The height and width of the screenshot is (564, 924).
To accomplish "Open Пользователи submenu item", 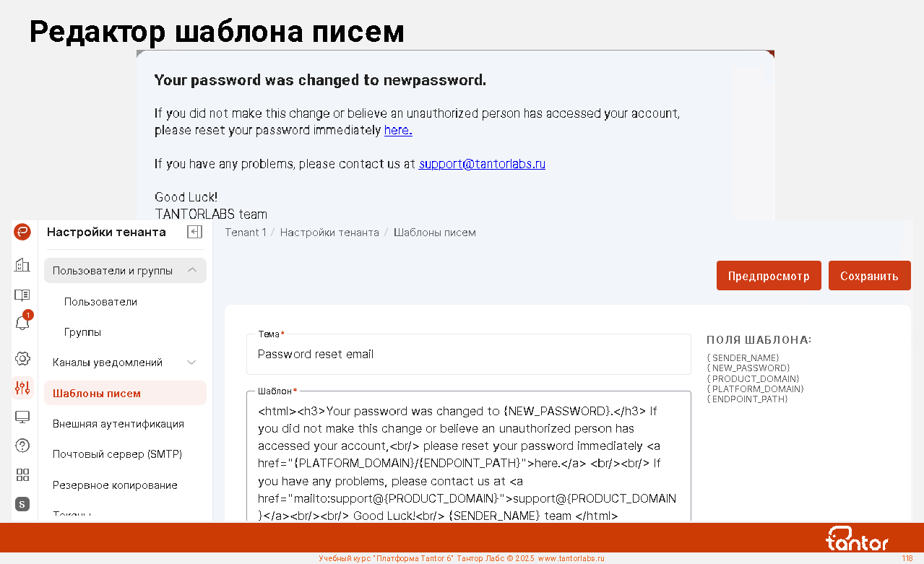I will pyautogui.click(x=100, y=302).
